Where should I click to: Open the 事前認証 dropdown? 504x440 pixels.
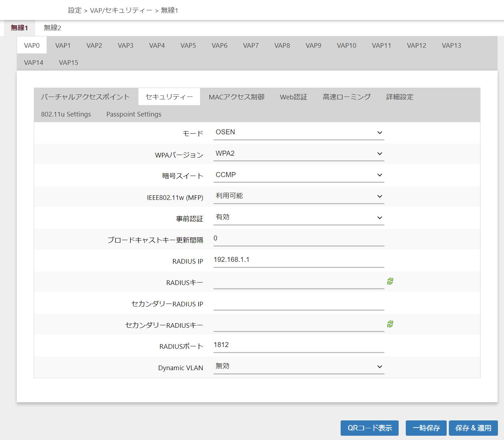299,217
